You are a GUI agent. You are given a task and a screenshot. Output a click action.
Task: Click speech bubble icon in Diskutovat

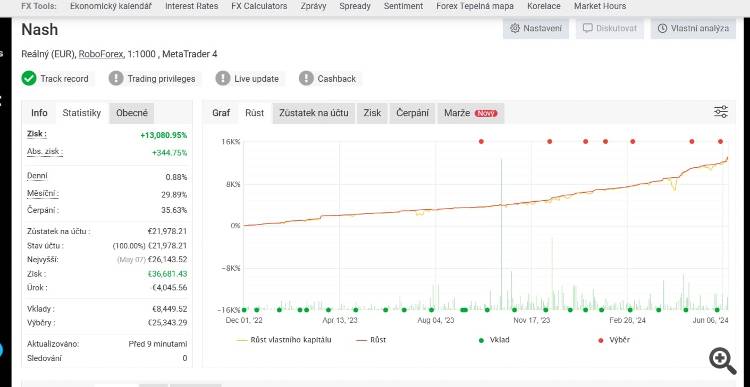coord(588,28)
